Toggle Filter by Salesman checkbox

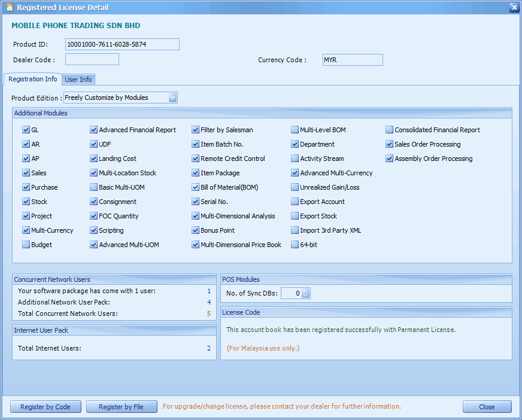[195, 130]
